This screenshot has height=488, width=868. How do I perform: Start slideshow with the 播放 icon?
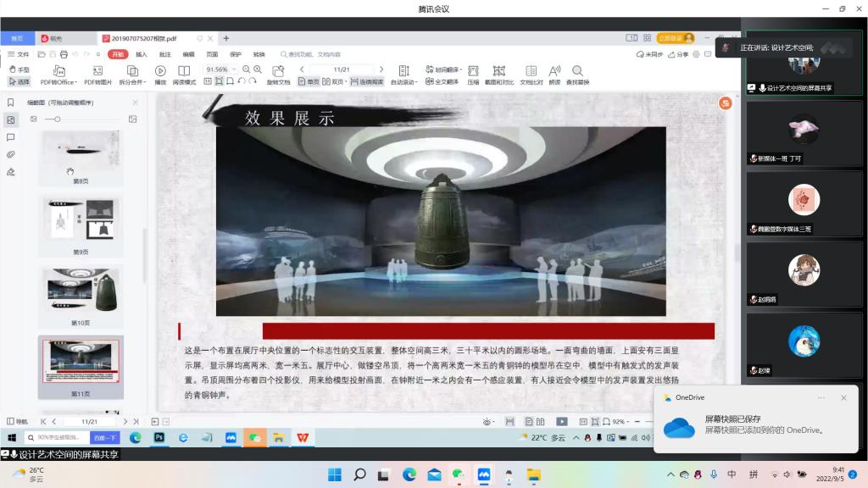click(x=160, y=74)
